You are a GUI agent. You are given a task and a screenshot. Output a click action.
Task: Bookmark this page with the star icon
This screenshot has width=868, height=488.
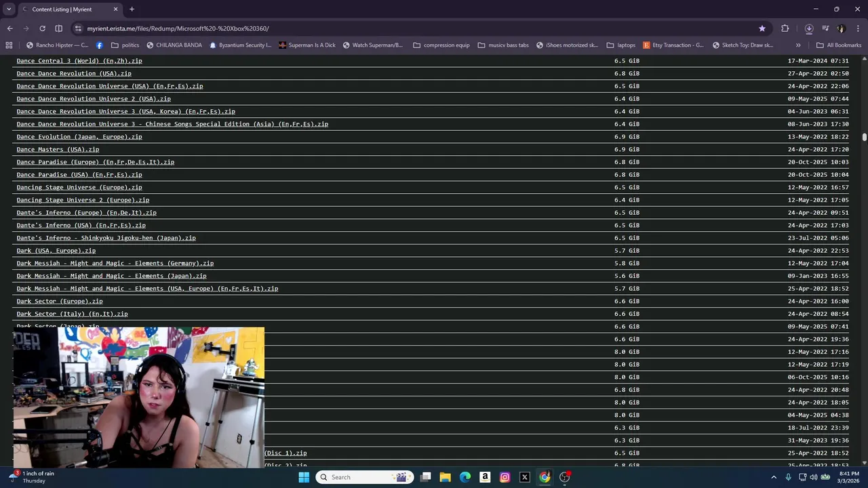(762, 28)
